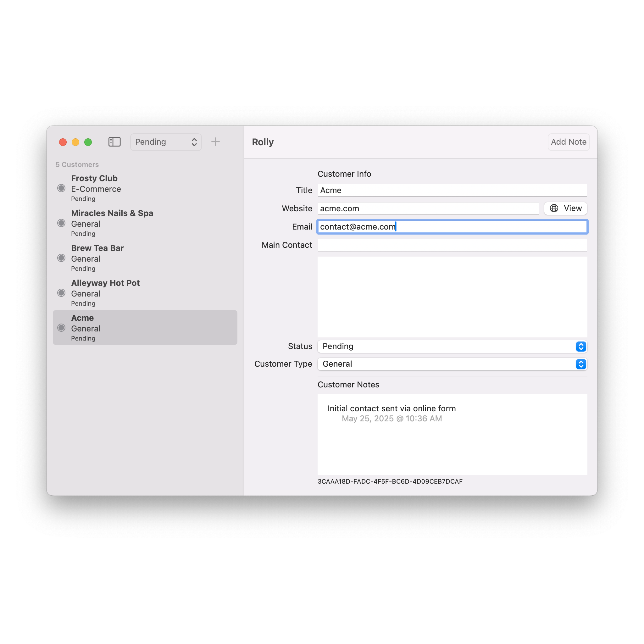Image resolution: width=644 pixels, height=644 pixels.
Task: Open the Status dropdown menu
Action: point(452,346)
